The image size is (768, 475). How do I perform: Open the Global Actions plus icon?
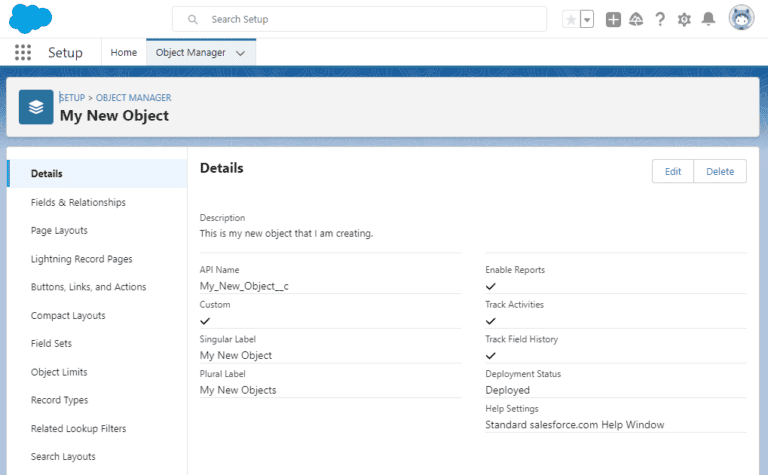pos(614,19)
